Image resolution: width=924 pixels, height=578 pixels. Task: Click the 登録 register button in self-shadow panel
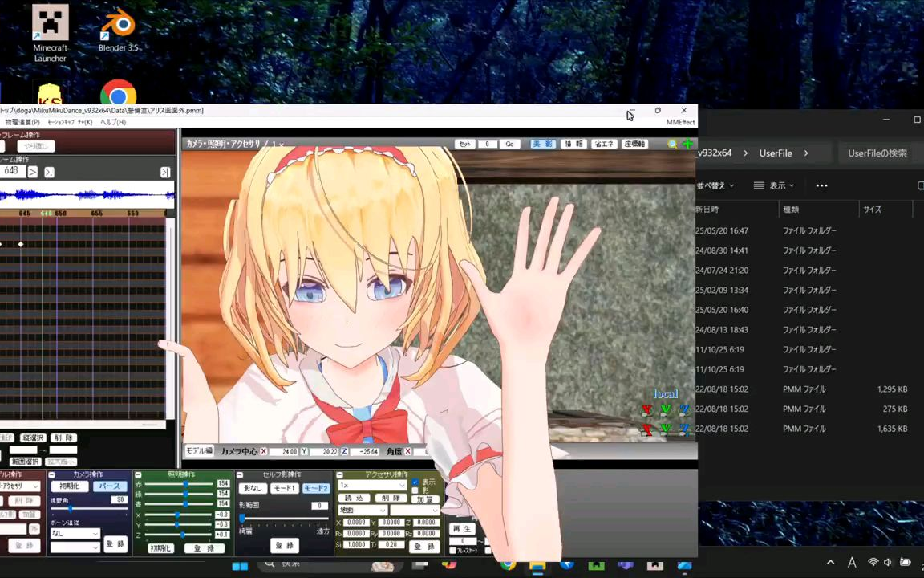click(x=285, y=545)
